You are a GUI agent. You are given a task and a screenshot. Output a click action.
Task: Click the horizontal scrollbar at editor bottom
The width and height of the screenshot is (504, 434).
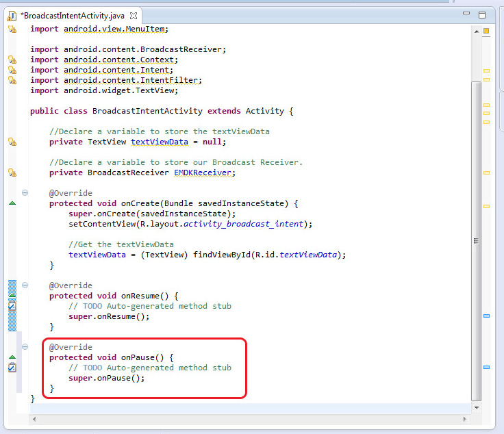247,417
